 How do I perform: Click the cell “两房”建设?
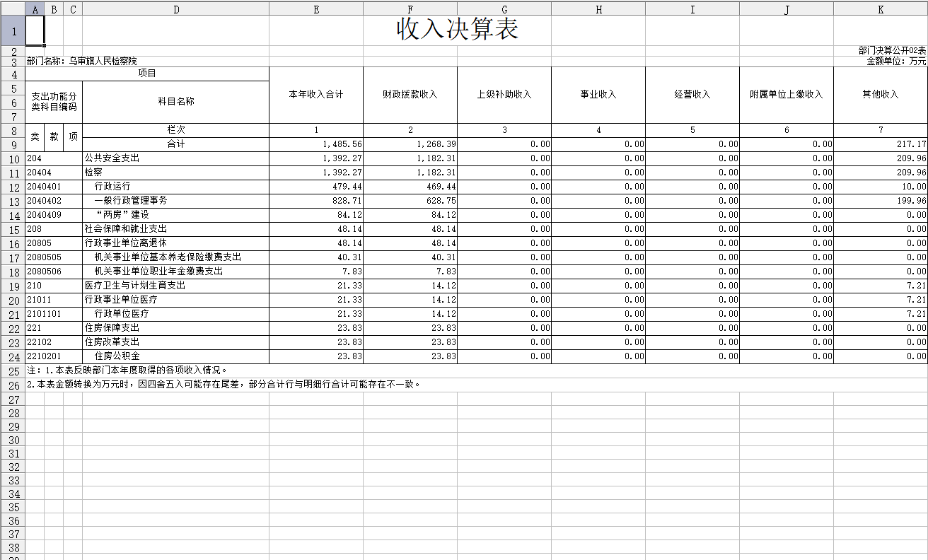176,215
